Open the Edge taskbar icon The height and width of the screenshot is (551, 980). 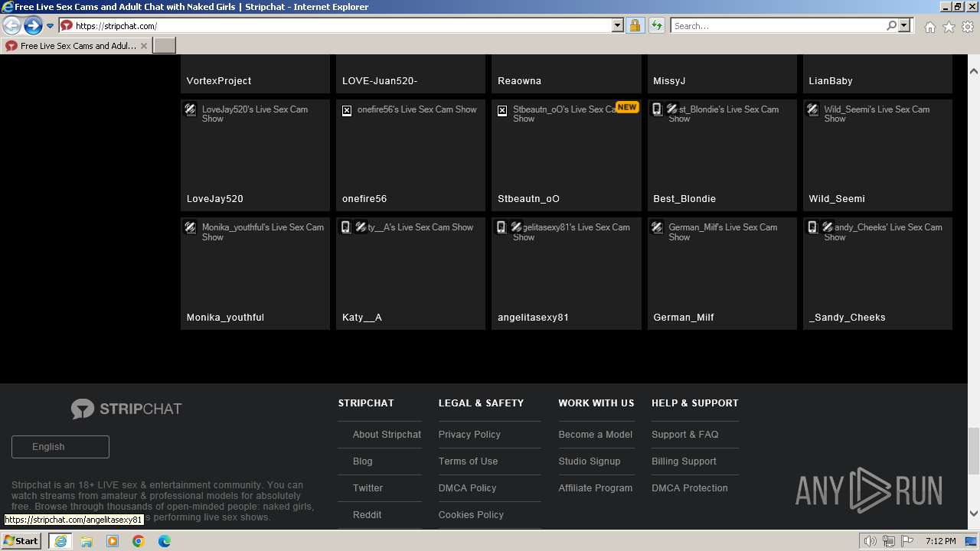[x=165, y=541]
